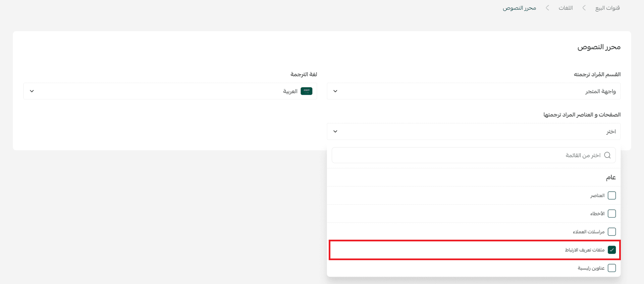
Task: Enable the العناصر checkbox
Action: tap(611, 195)
